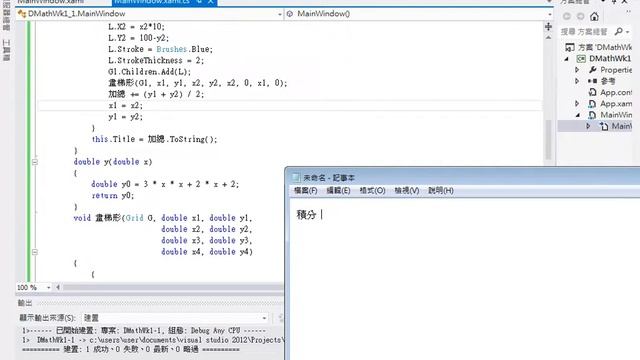Click code line 'L.Stroke = Brushes.Blue;'

(160, 49)
